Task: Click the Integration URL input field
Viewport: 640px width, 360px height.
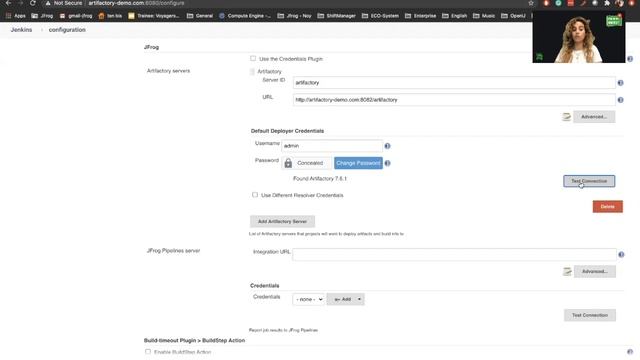Action: (454, 254)
